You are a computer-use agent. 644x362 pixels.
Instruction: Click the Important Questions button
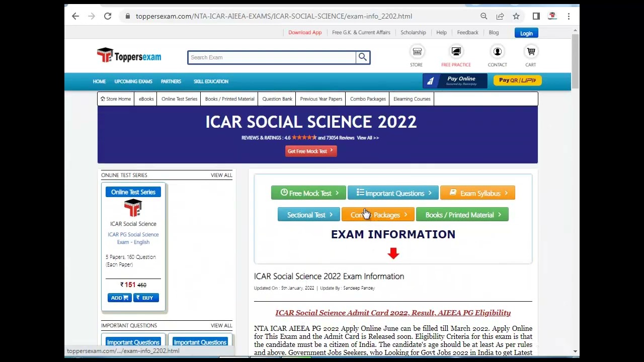coord(393,193)
